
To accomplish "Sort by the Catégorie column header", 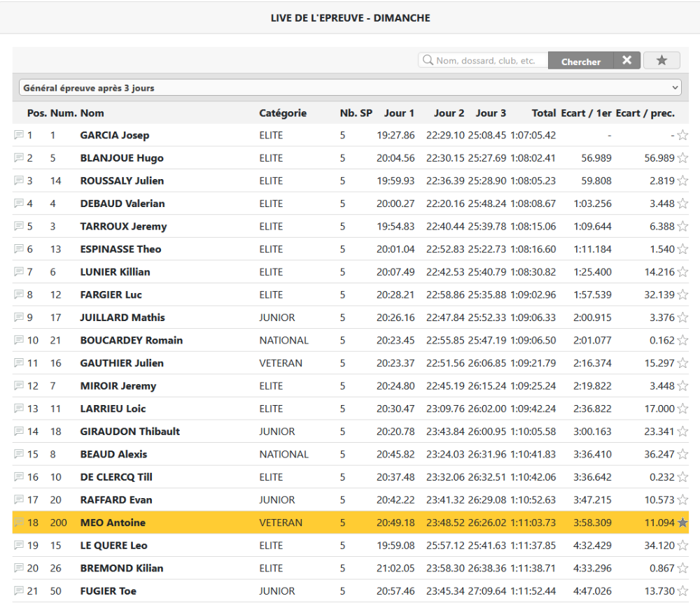I will click(x=283, y=113).
